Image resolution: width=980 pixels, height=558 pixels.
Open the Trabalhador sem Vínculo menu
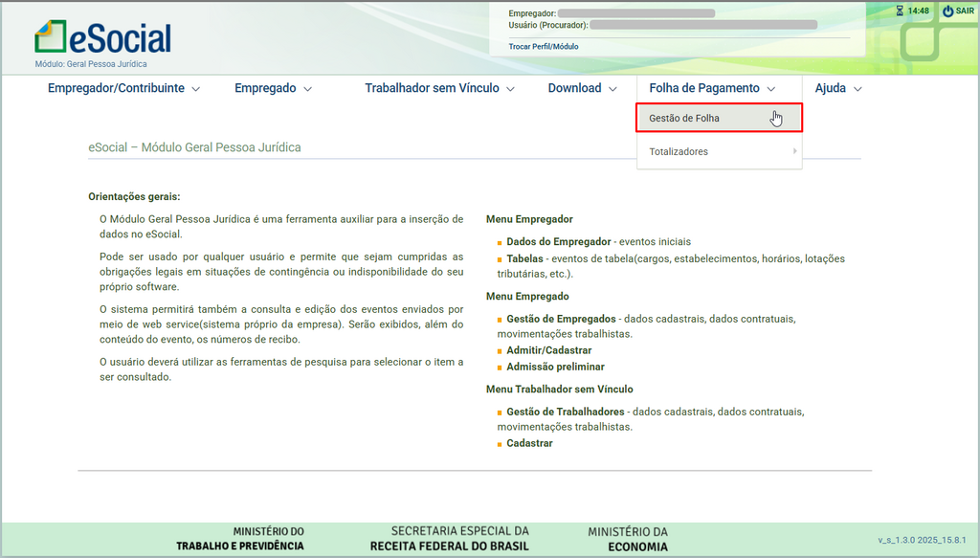click(439, 88)
